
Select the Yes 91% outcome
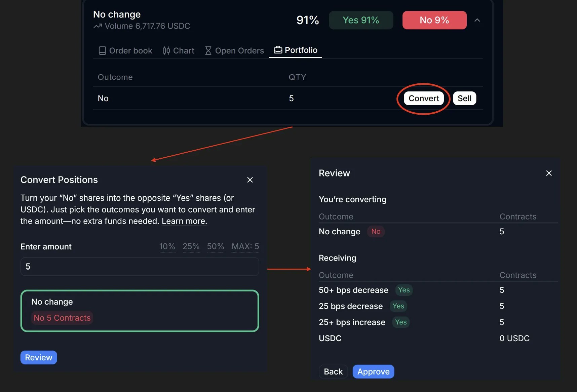click(x=361, y=20)
